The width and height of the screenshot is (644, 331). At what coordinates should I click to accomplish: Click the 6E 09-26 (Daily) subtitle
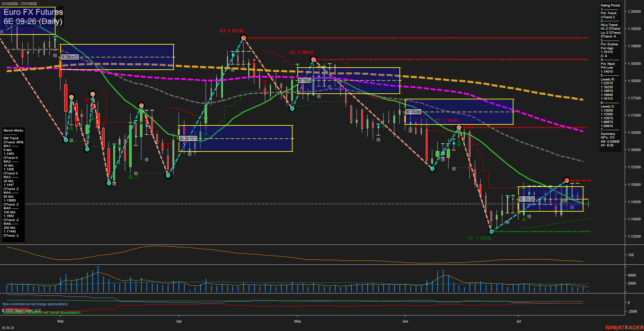[33, 22]
